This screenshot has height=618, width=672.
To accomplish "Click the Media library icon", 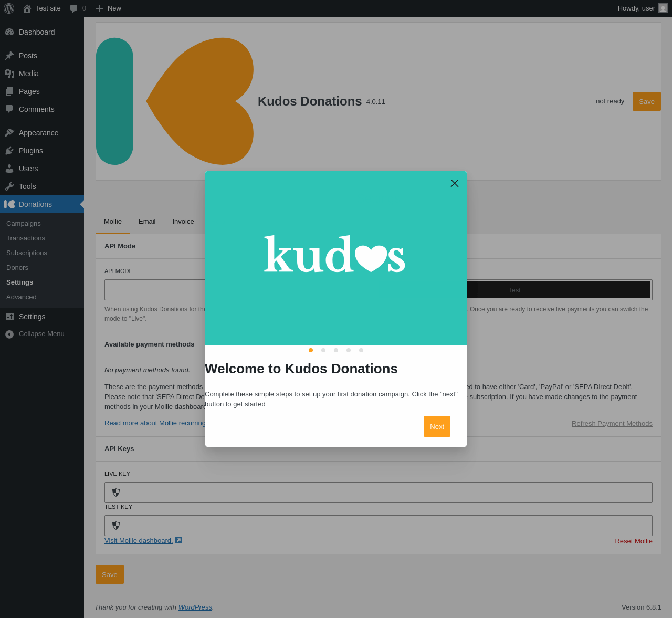I will (x=9, y=74).
